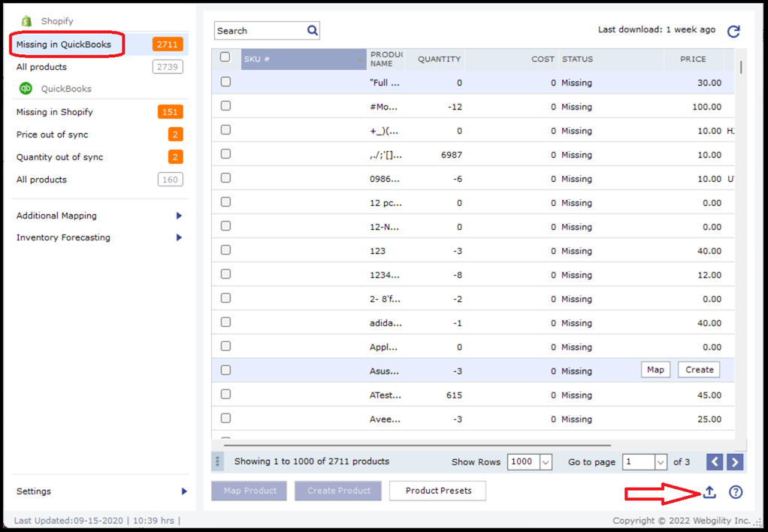Toggle the select-all header checkbox
This screenshot has width=768, height=532.
pyautogui.click(x=225, y=58)
